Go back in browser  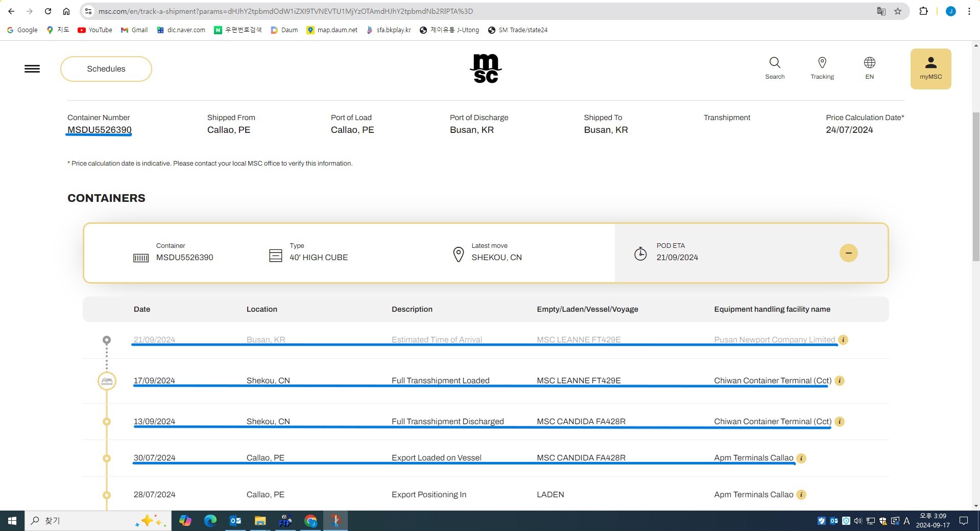[x=11, y=11]
